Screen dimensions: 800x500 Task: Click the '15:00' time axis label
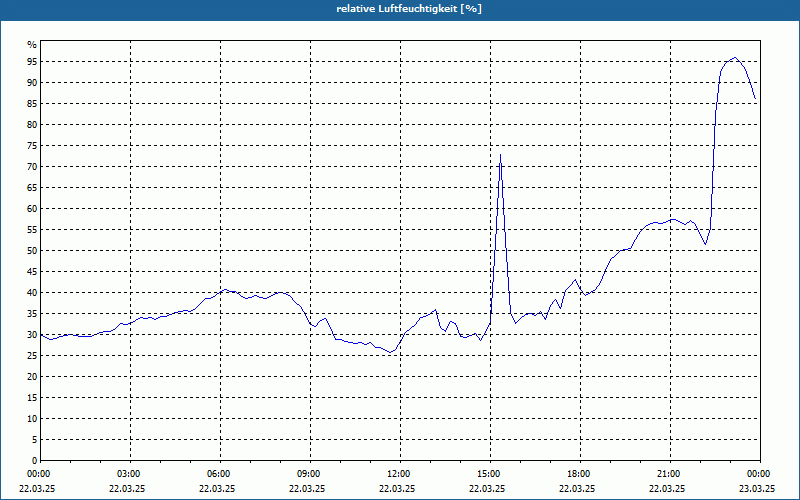pyautogui.click(x=490, y=474)
